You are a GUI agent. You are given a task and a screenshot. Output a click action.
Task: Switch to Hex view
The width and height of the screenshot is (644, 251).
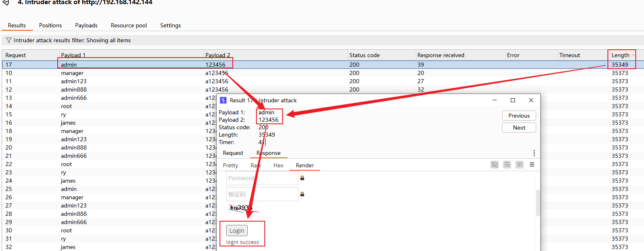click(x=278, y=165)
